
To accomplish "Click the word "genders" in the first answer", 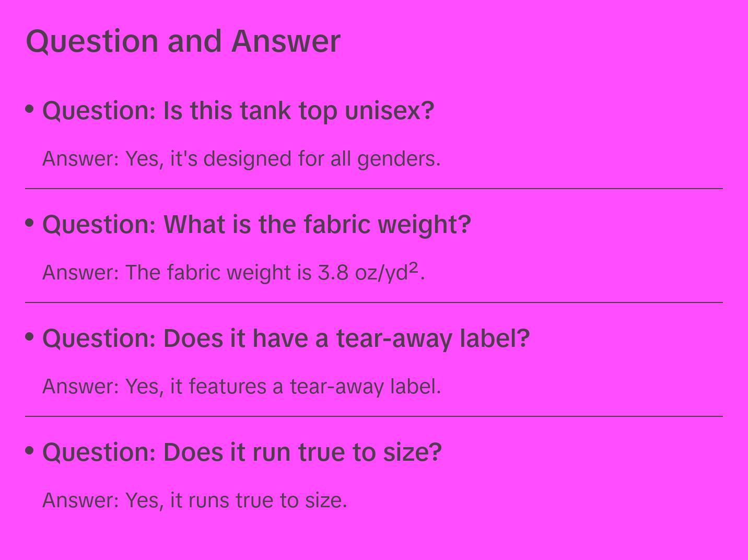I will click(x=396, y=159).
